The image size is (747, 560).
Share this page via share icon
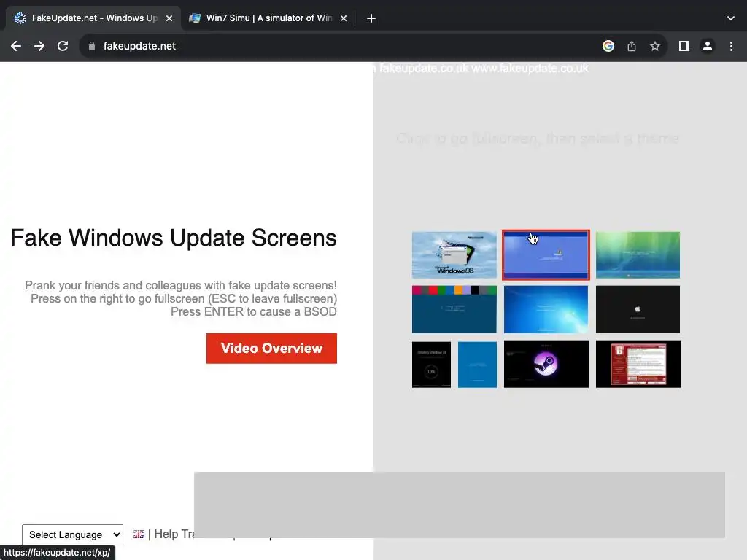click(x=632, y=46)
